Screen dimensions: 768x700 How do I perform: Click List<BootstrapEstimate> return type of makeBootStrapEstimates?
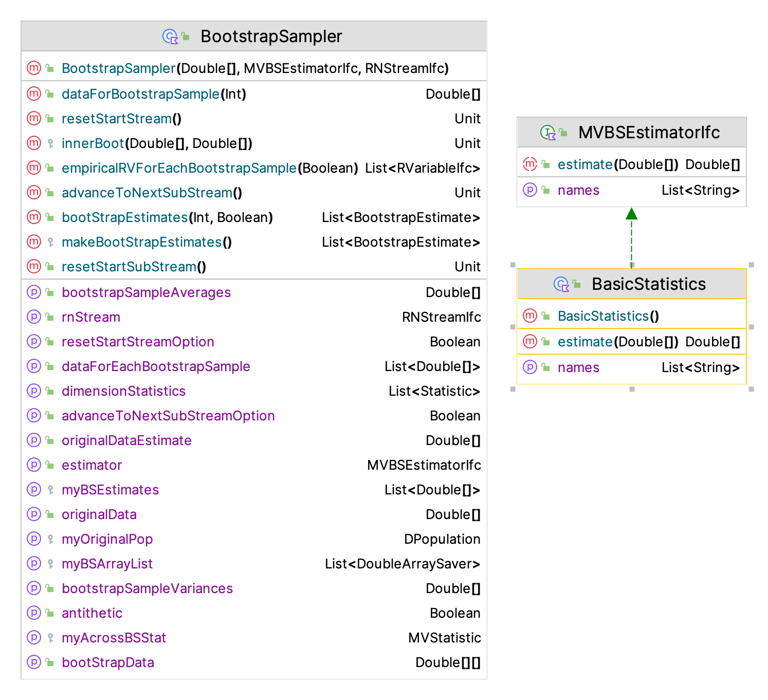(x=401, y=242)
